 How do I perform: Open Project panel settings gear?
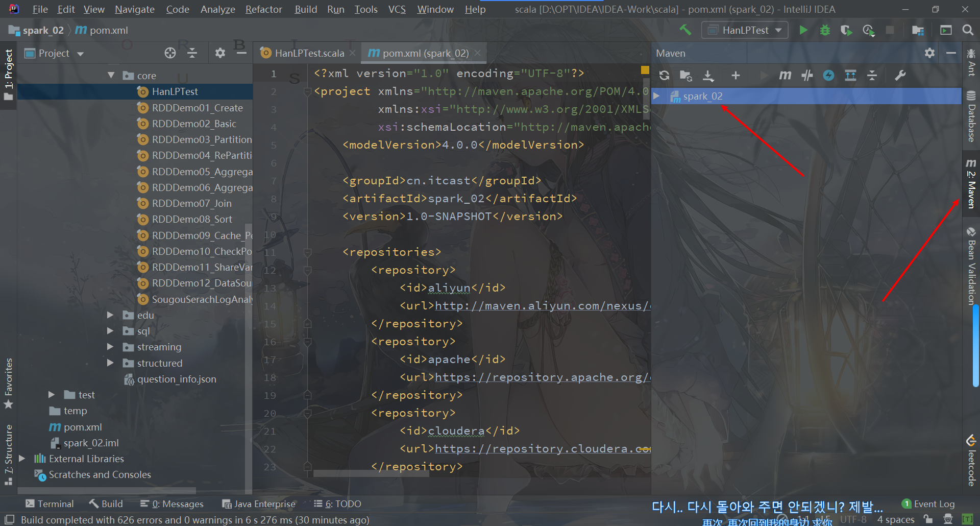point(220,53)
